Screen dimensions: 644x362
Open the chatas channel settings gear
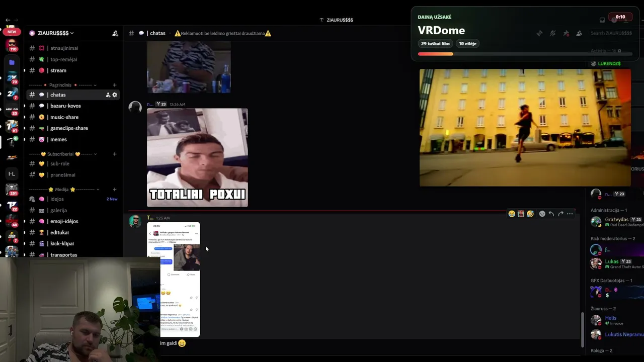point(115,95)
